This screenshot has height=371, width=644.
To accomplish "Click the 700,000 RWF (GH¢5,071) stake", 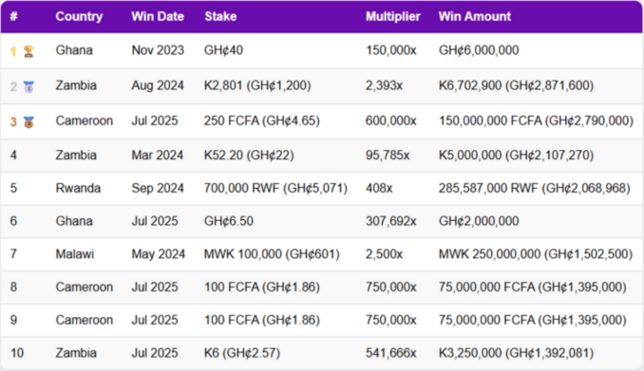I will pos(276,188).
